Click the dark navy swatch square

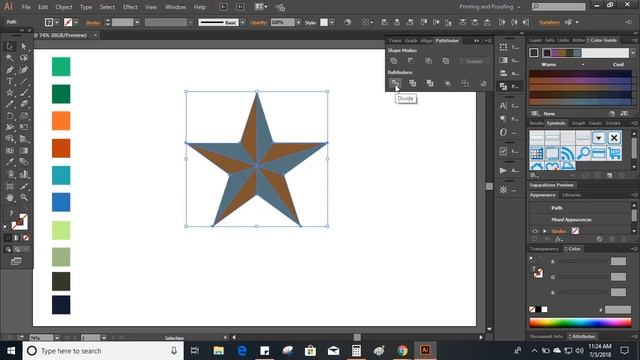click(x=61, y=305)
